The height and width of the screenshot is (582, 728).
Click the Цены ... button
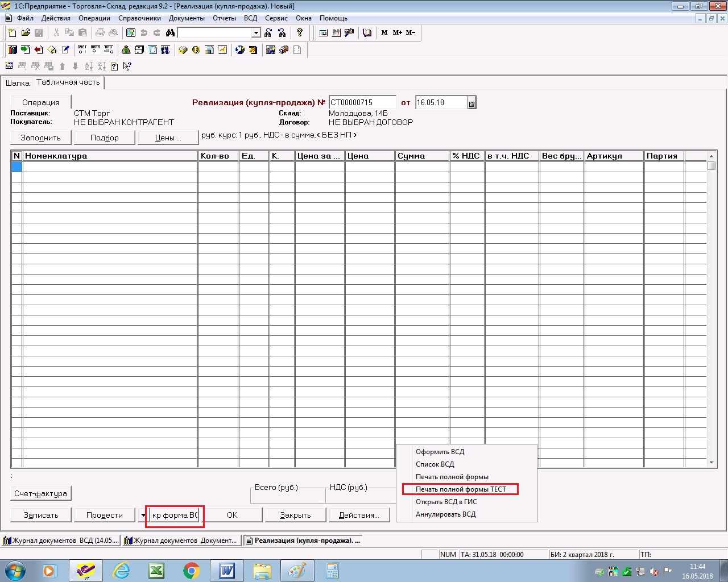[168, 138]
